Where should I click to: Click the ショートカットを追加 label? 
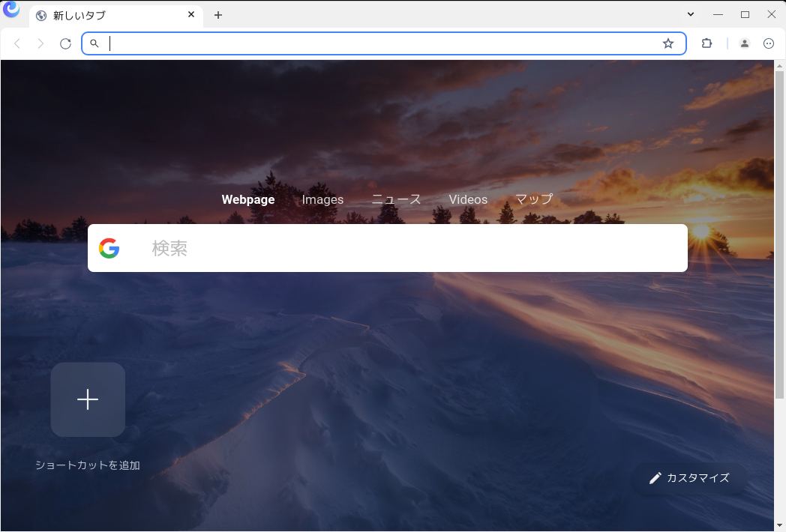(x=88, y=465)
